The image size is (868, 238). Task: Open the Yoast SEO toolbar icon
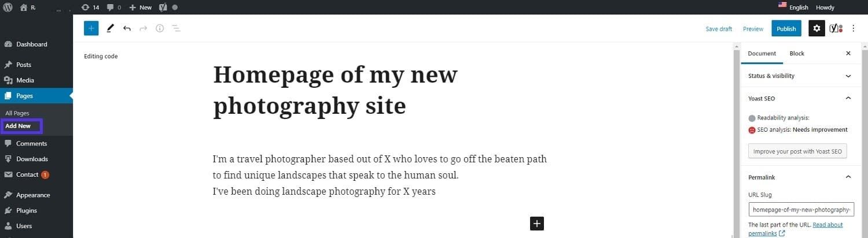[x=836, y=28]
